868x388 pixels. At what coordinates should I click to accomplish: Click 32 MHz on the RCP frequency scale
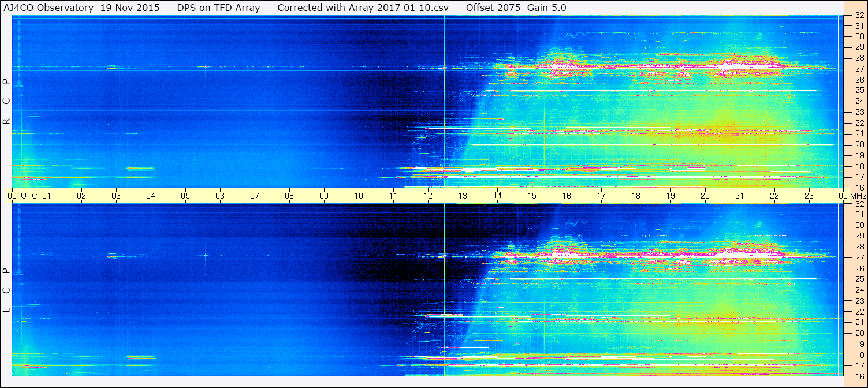click(x=859, y=16)
